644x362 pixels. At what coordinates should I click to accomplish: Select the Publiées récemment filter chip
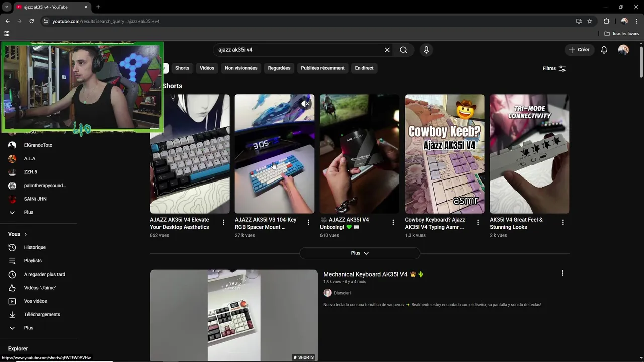coord(323,68)
